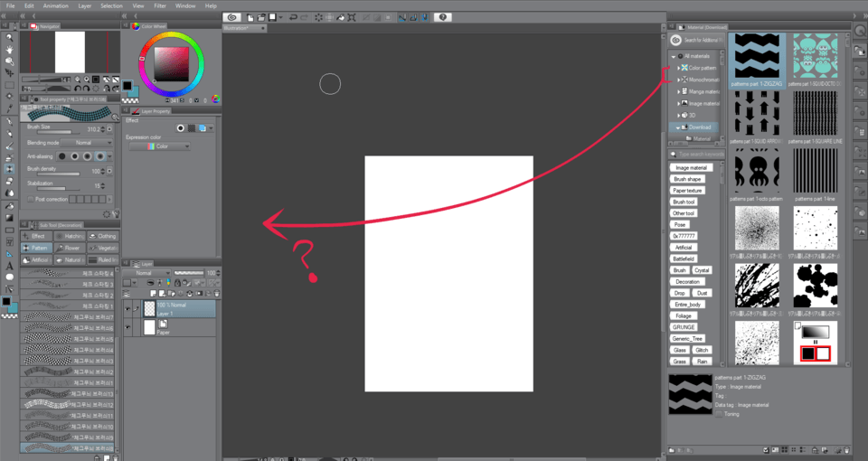This screenshot has width=868, height=461.
Task: Collapse the Download folder in material tree
Action: click(678, 127)
